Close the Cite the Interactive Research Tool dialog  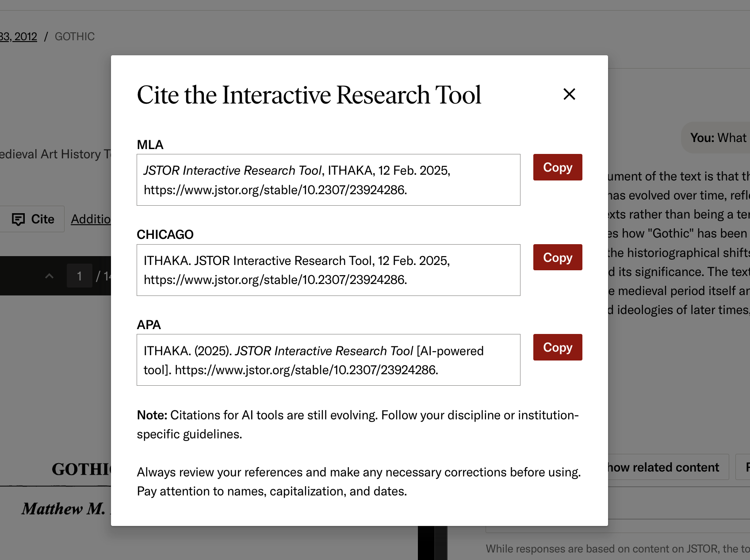coord(569,94)
